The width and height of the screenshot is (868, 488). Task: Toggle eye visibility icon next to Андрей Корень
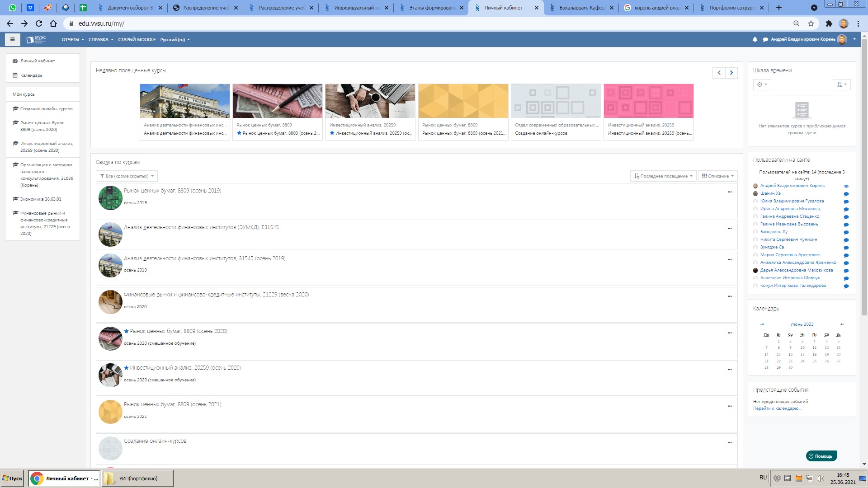point(846,186)
